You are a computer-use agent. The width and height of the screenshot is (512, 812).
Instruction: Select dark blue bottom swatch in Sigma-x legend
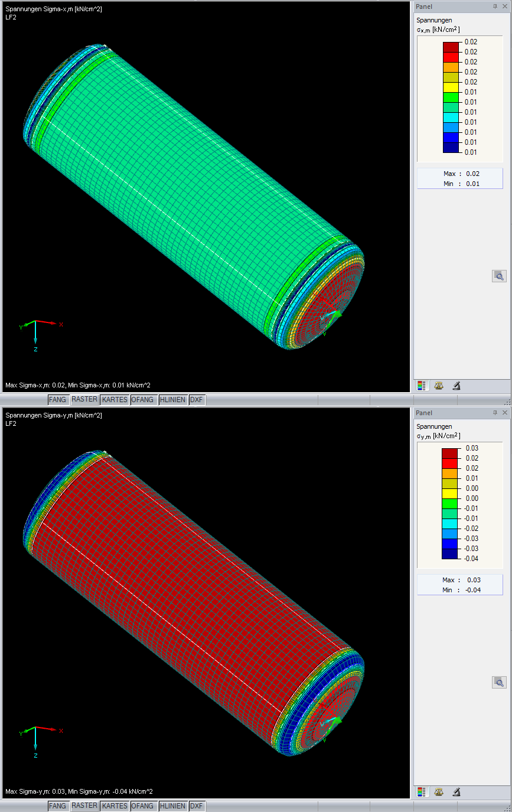[x=451, y=147]
